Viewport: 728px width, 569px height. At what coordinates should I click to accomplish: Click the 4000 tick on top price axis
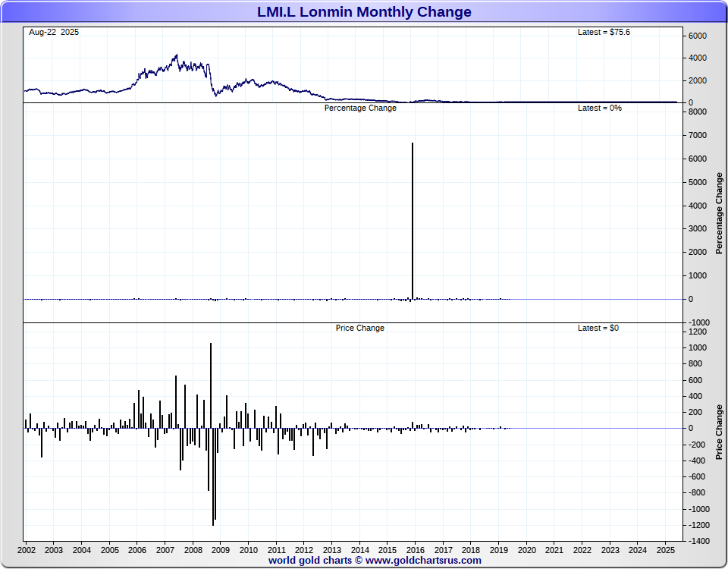point(698,58)
